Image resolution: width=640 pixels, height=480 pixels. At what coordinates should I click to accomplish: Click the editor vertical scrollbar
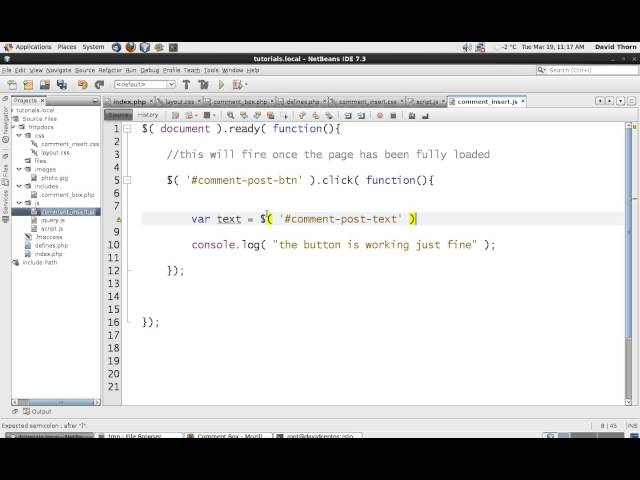629,264
